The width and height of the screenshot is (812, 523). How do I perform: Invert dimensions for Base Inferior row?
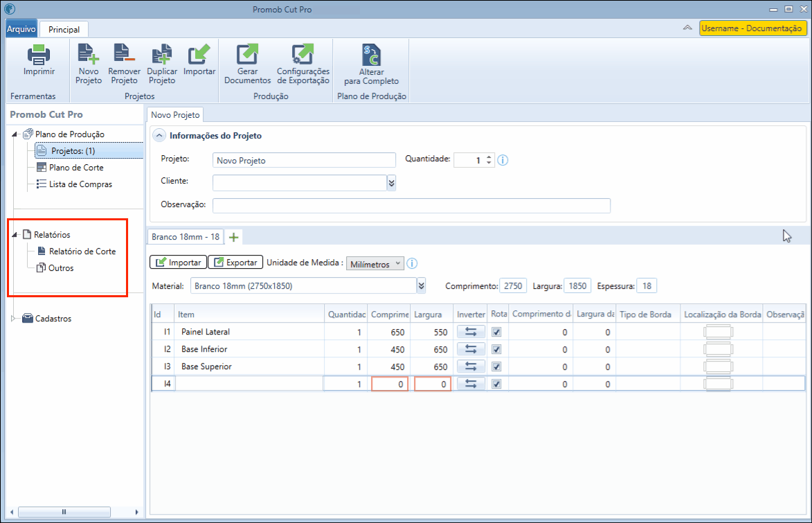[471, 349]
